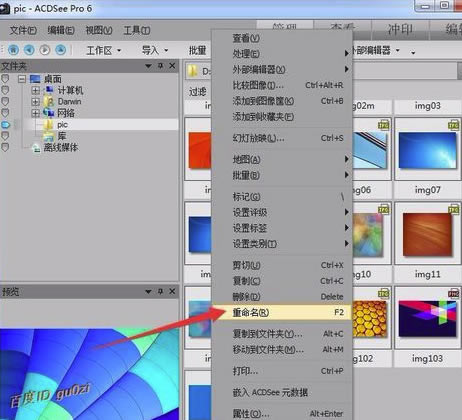Open the 编辑(E) menu
Screen dimensions: 462x420
click(61, 30)
